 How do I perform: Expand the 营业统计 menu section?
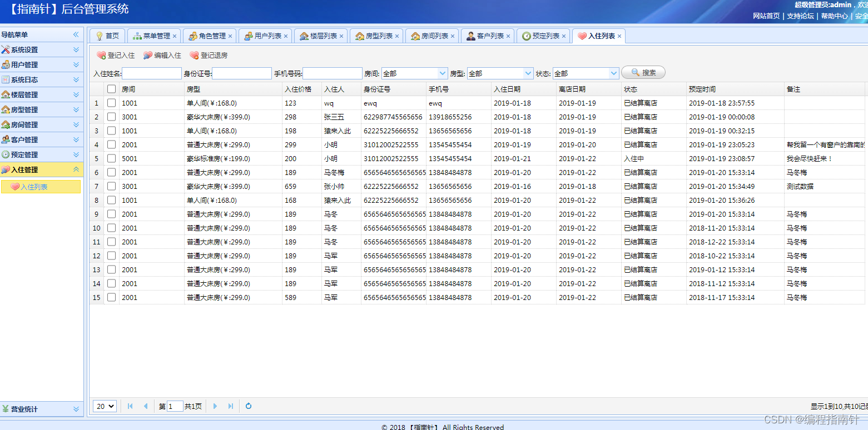42,409
